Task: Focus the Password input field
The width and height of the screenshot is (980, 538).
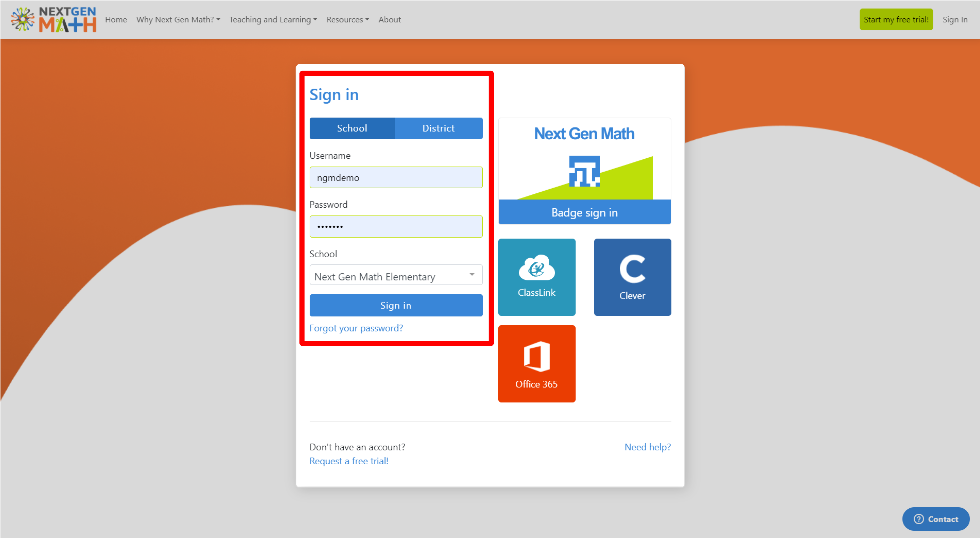Action: click(x=396, y=227)
